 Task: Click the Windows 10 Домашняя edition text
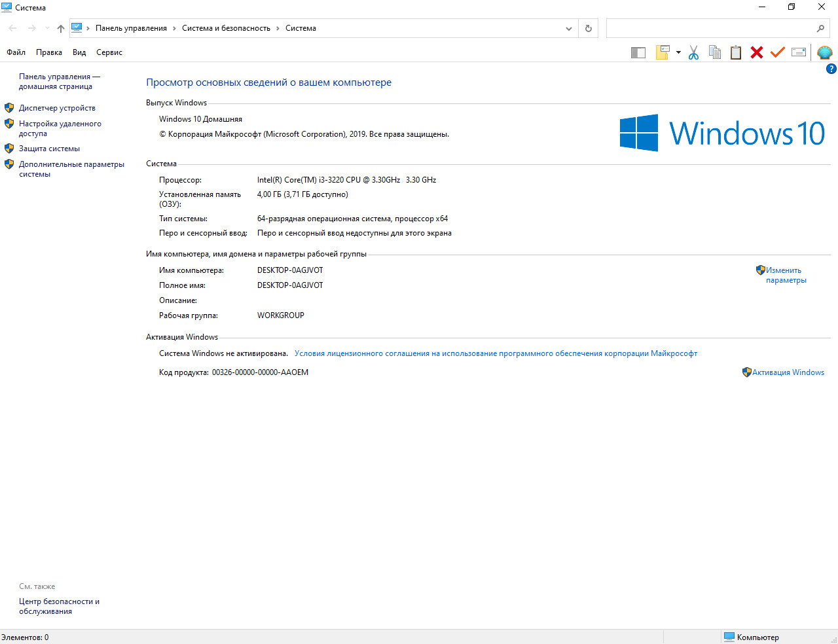click(200, 119)
